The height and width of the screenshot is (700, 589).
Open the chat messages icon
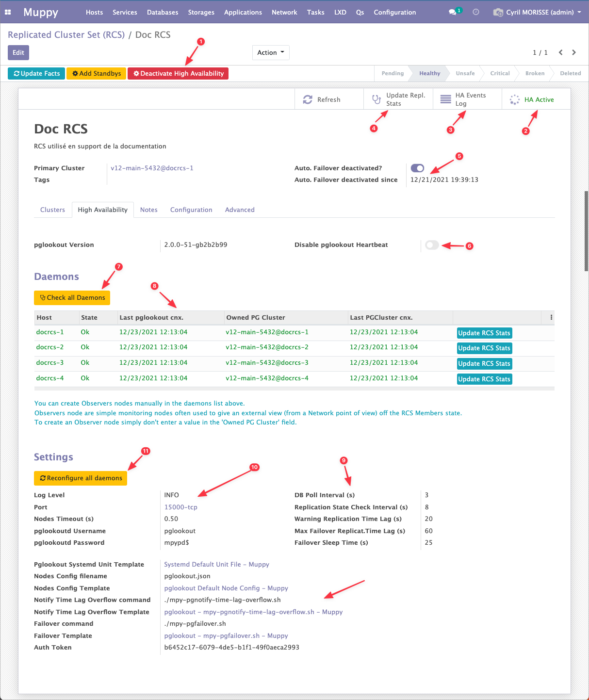pos(453,12)
